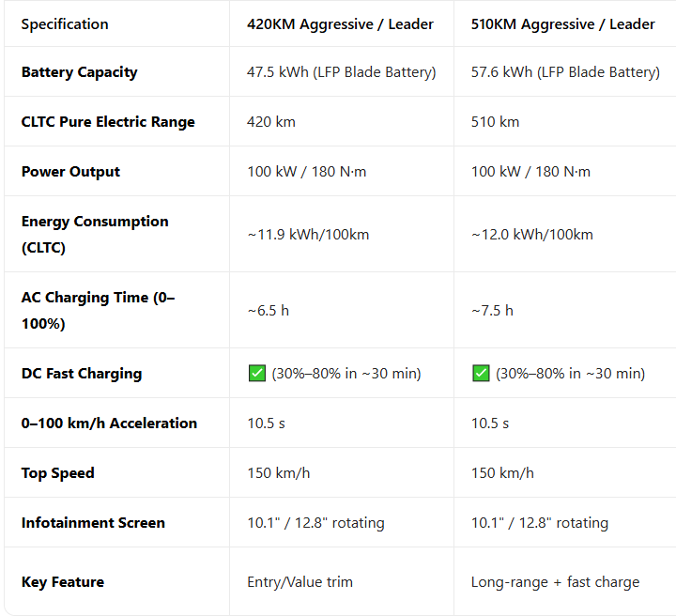Click the Long-range + fast charge cell
Screen dimensions: 676x616
555,582
